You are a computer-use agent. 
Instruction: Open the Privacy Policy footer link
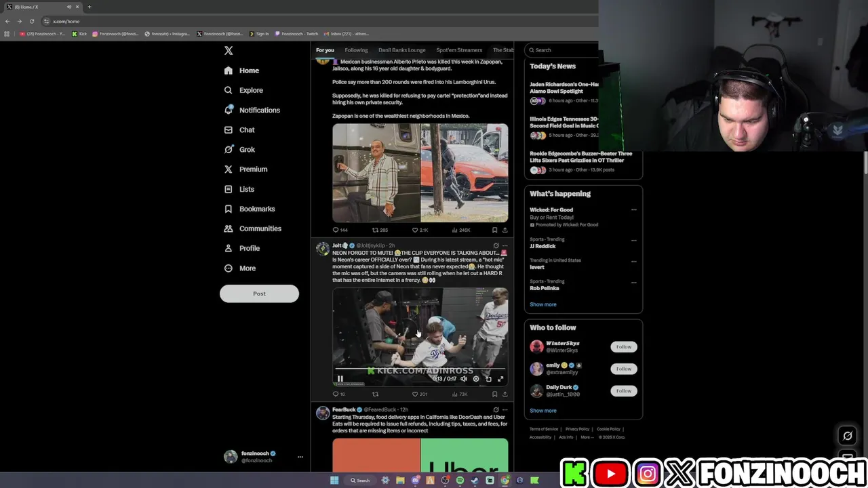tap(577, 429)
